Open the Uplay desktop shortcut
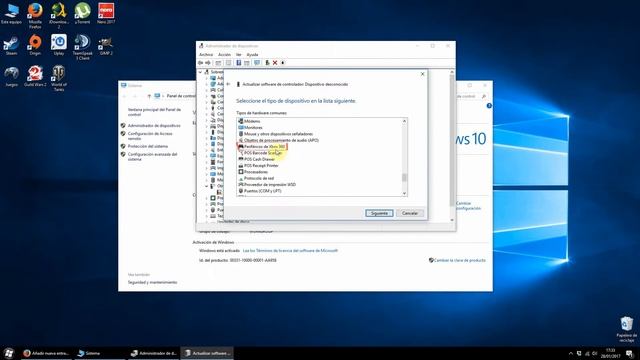 point(59,45)
